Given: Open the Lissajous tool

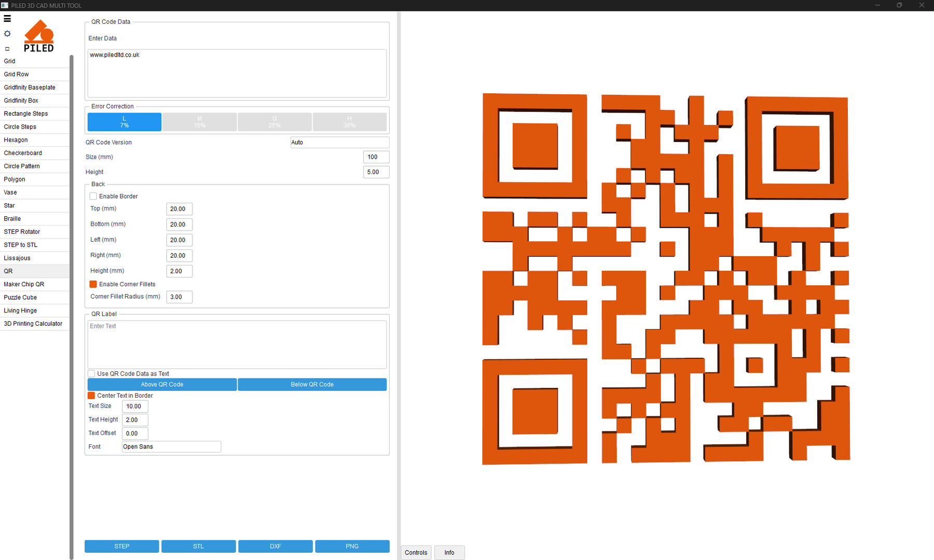Looking at the screenshot, I should pos(35,258).
